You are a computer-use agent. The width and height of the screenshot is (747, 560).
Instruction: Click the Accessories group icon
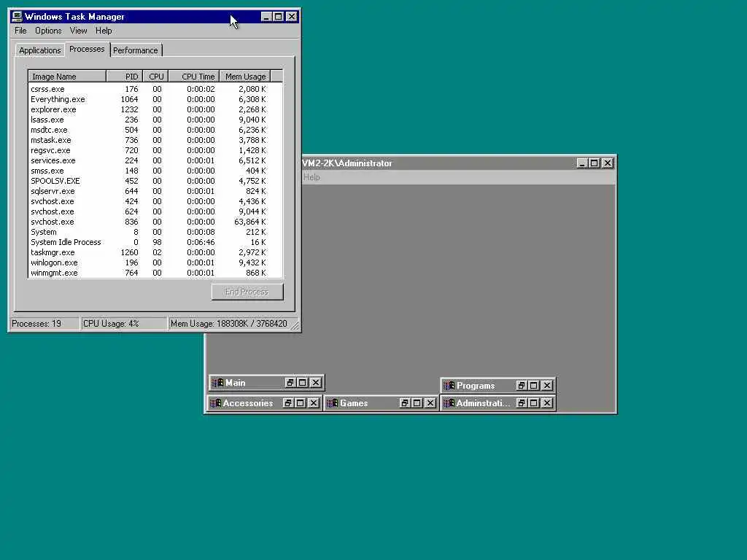click(215, 403)
